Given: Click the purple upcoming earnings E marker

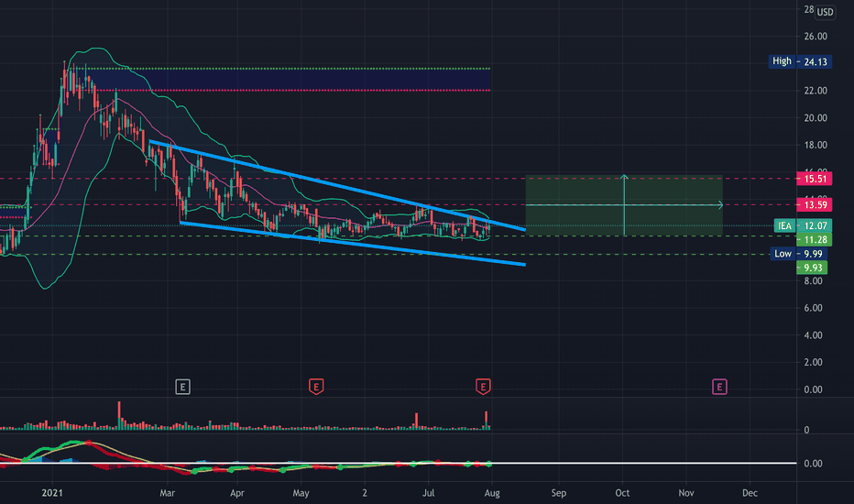Looking at the screenshot, I should pyautogui.click(x=719, y=387).
